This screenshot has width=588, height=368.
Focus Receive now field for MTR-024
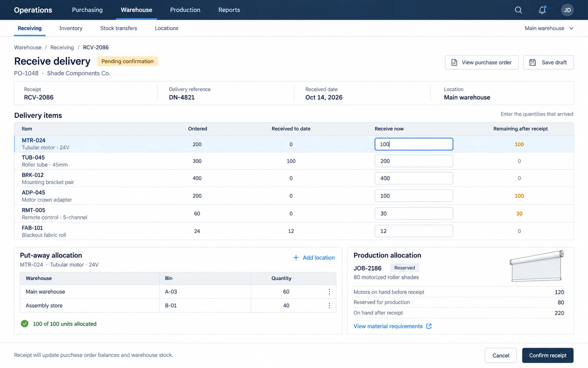click(414, 144)
